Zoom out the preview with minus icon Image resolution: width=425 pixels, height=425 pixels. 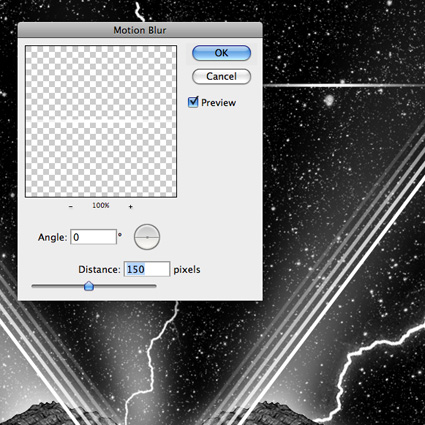coord(71,207)
